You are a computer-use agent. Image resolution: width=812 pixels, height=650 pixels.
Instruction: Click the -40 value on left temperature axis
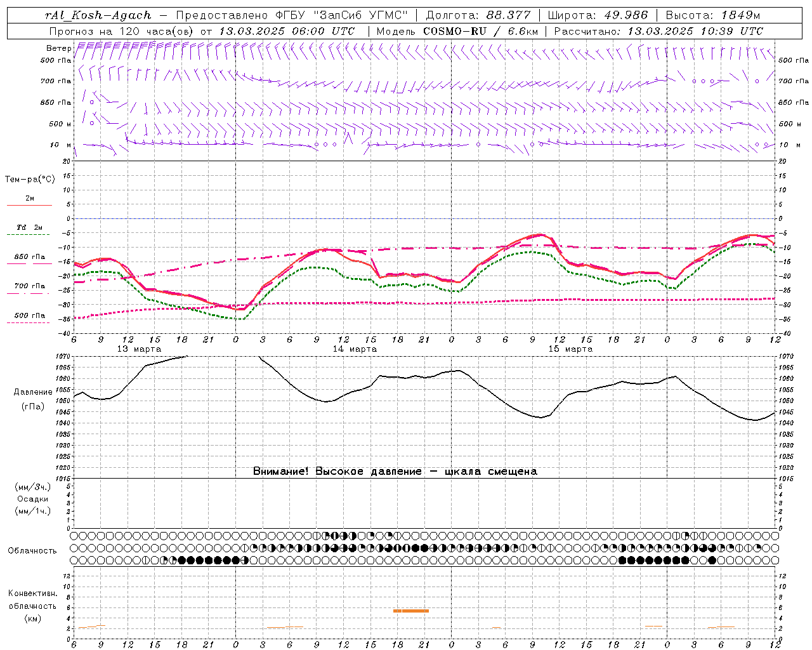point(65,333)
